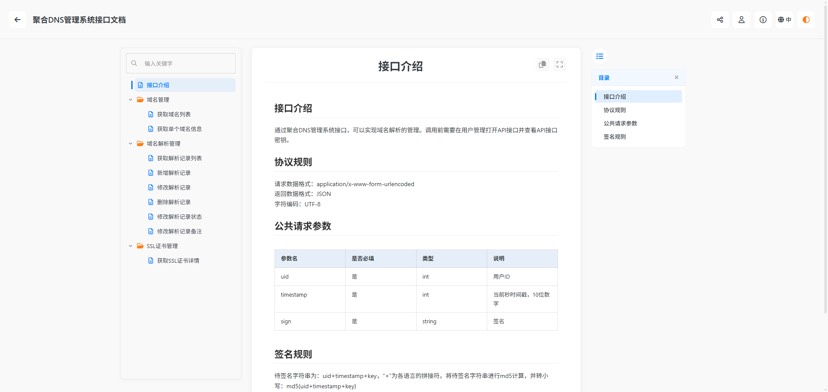Viewport: 828px width, 392px height.
Task: Click the 域名解析管理 folder icon
Action: [x=140, y=144]
